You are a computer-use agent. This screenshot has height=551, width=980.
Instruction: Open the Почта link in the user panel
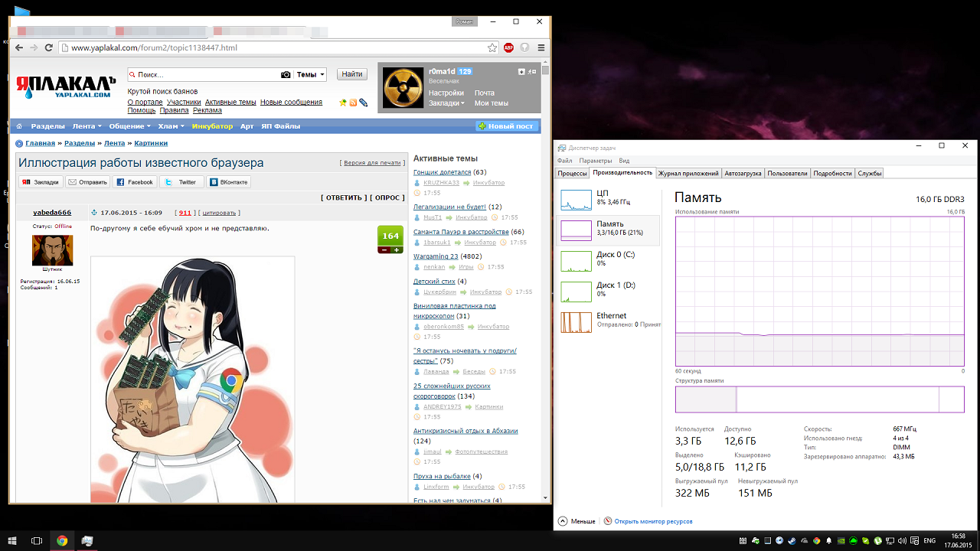click(485, 93)
